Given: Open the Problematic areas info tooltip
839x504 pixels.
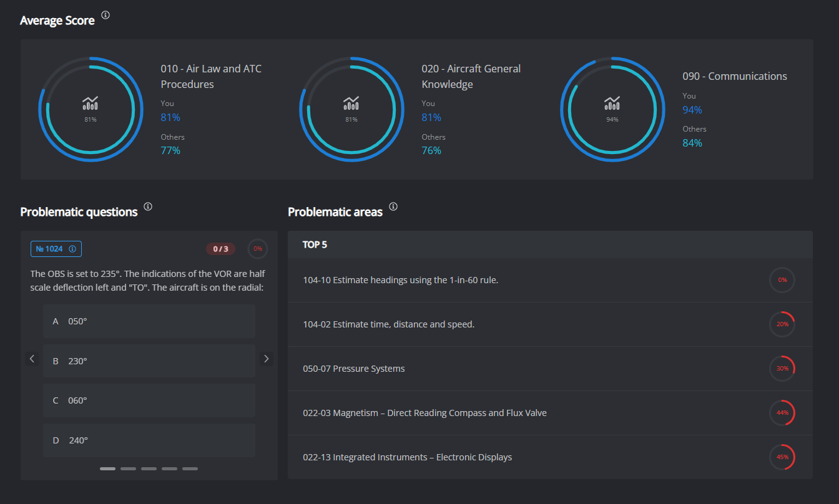Looking at the screenshot, I should coord(393,206).
